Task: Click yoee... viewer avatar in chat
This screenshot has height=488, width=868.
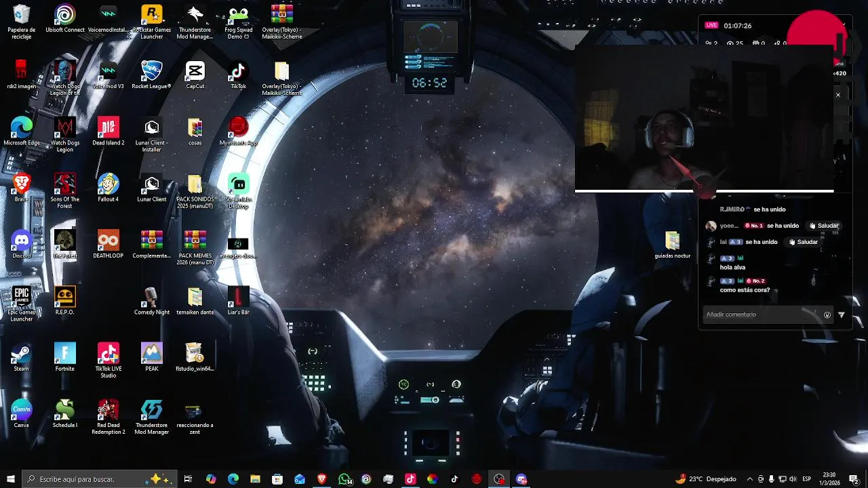Action: point(711,226)
